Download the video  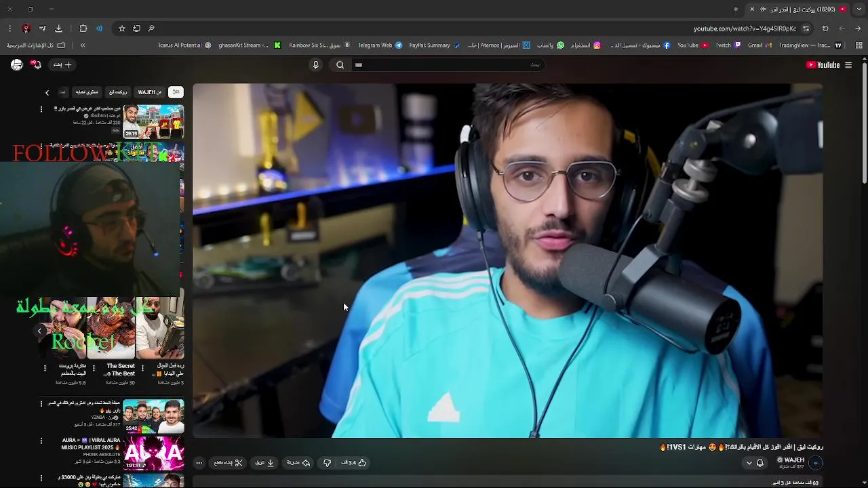tap(264, 463)
